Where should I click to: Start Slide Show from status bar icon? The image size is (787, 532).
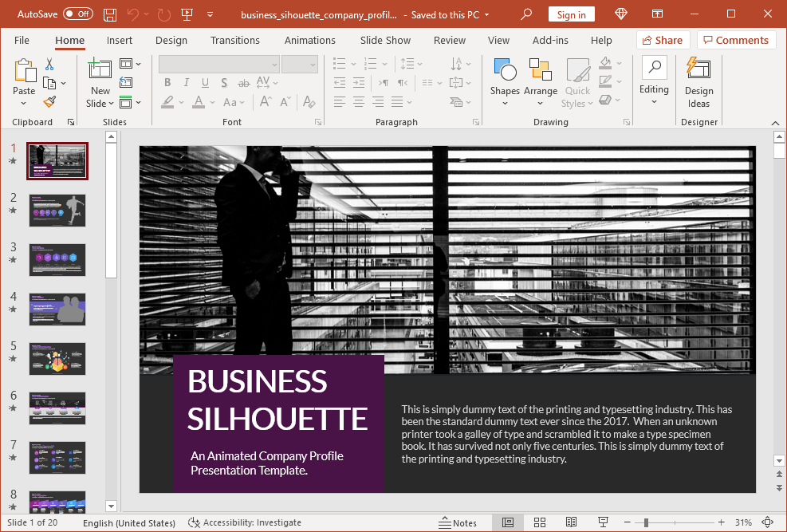(603, 522)
